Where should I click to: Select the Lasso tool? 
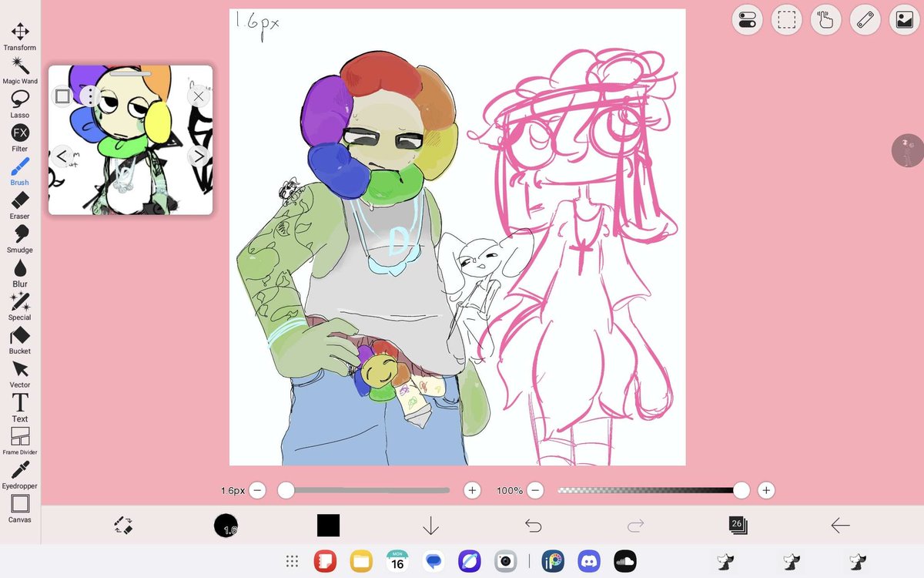[20, 104]
